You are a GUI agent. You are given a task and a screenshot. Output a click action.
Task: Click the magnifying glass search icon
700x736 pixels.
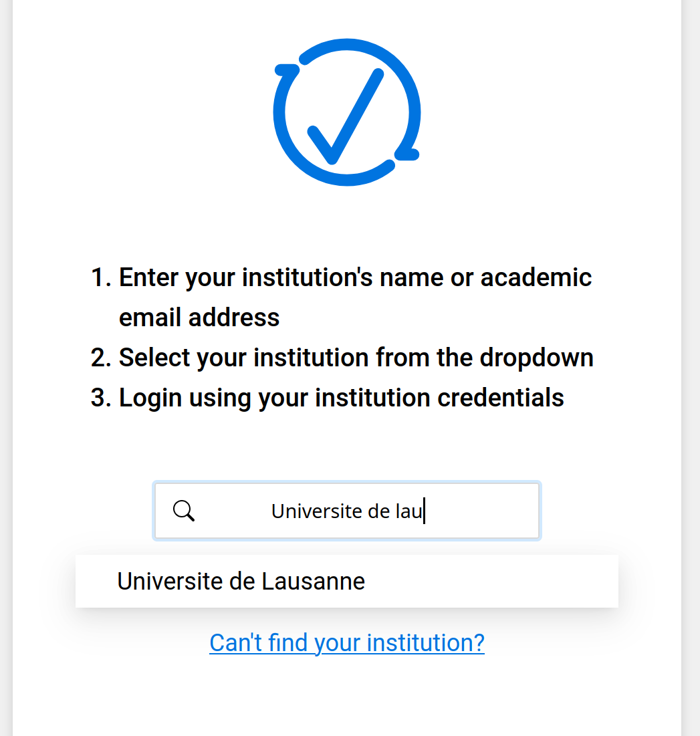pyautogui.click(x=183, y=511)
